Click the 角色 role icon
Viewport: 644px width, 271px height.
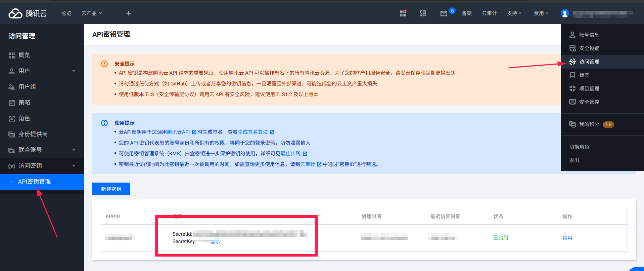point(12,118)
